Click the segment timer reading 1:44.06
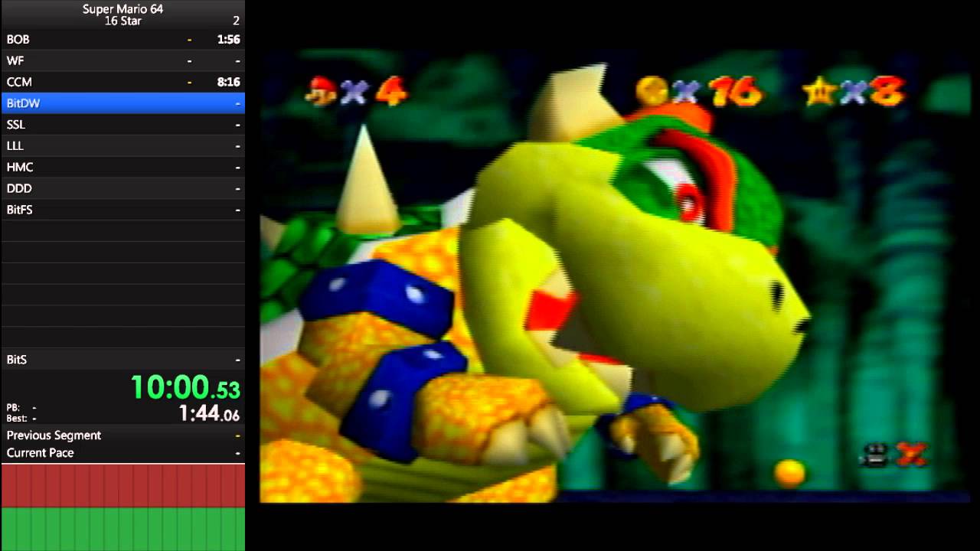The image size is (980, 551). pyautogui.click(x=209, y=414)
